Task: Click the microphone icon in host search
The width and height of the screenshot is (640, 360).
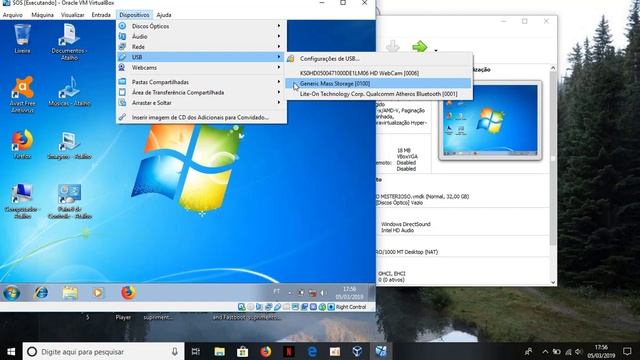Action: point(175,351)
